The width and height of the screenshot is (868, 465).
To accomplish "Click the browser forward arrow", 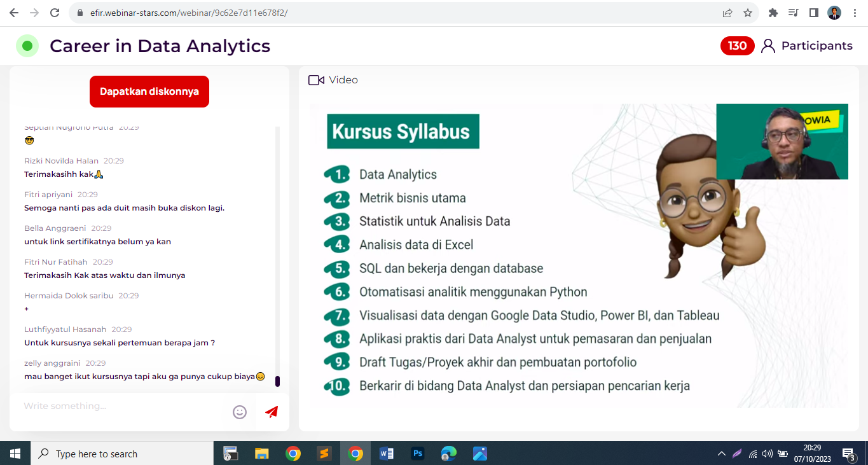I will click(x=34, y=13).
